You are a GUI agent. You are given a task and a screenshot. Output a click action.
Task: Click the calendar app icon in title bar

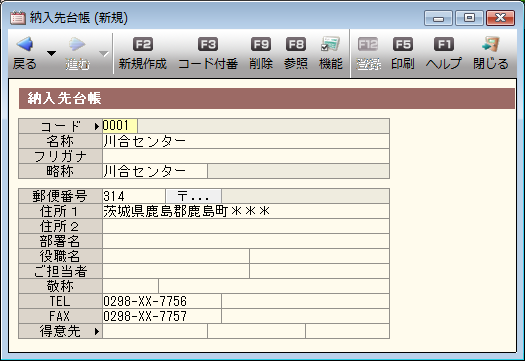click(17, 18)
